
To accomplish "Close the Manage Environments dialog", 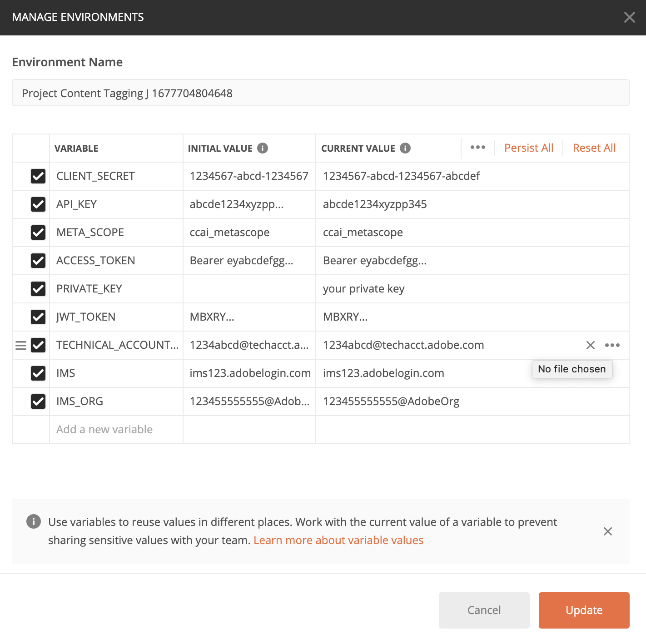I will [629, 17].
